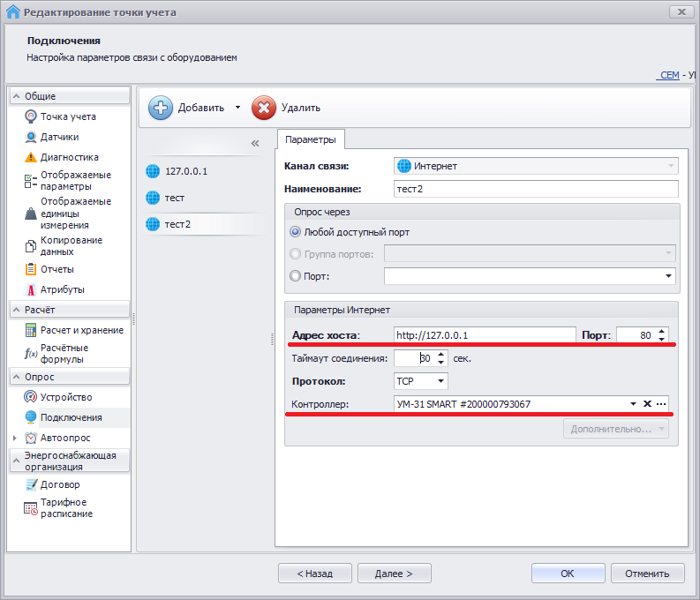Select the Порт radio option
700x600 pixels.
pos(296,276)
